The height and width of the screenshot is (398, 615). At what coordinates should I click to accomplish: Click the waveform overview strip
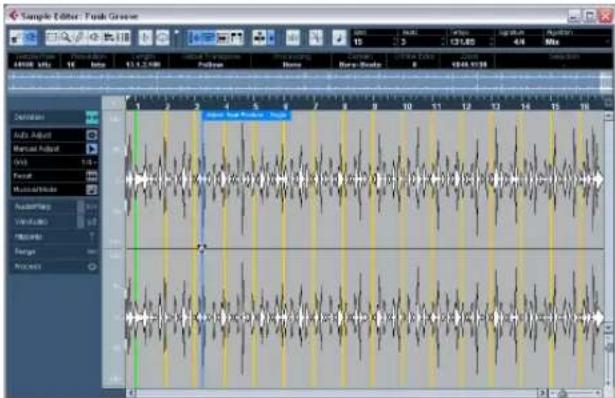click(x=309, y=82)
